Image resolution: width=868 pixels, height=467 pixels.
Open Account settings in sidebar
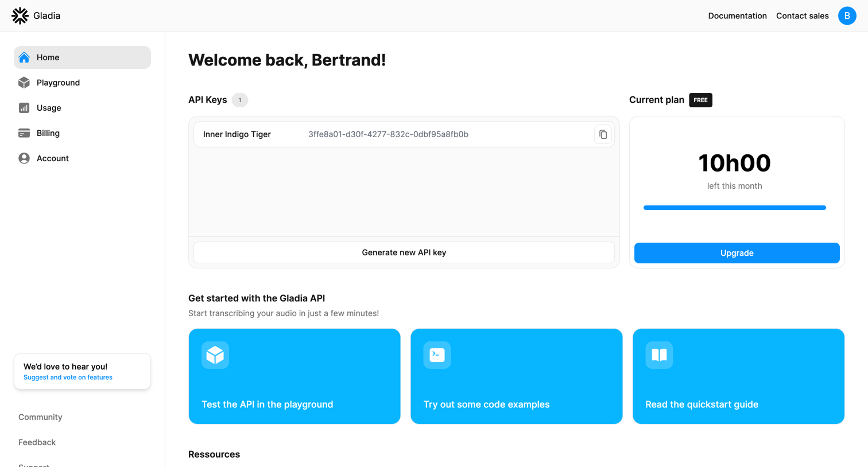[82, 158]
